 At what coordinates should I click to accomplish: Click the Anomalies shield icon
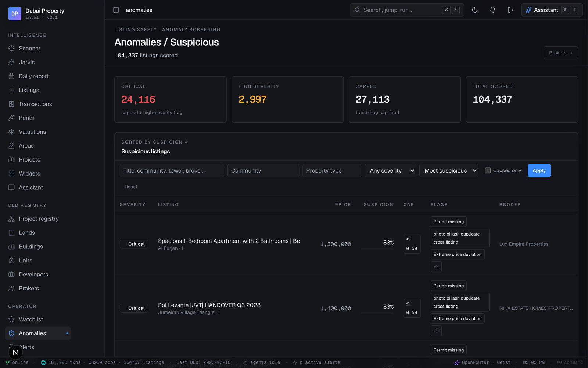pyautogui.click(x=11, y=333)
